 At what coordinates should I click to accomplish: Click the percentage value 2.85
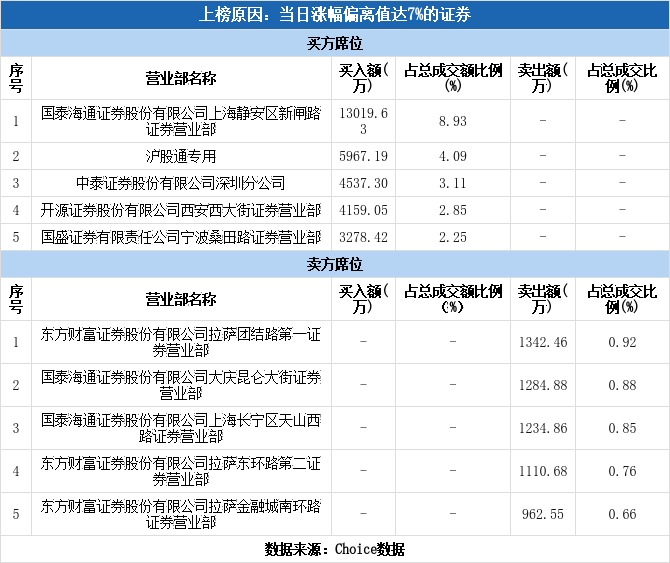(x=453, y=210)
